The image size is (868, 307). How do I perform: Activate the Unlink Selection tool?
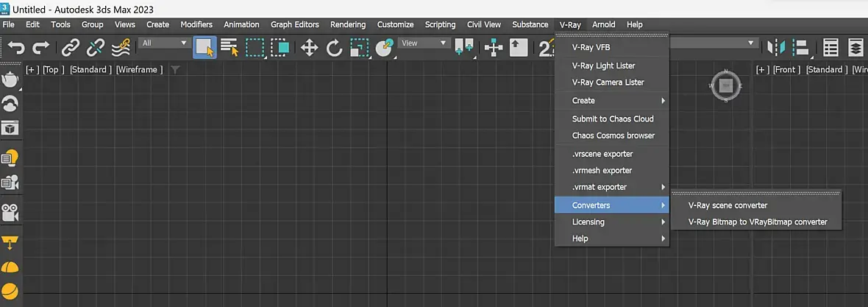(x=96, y=48)
